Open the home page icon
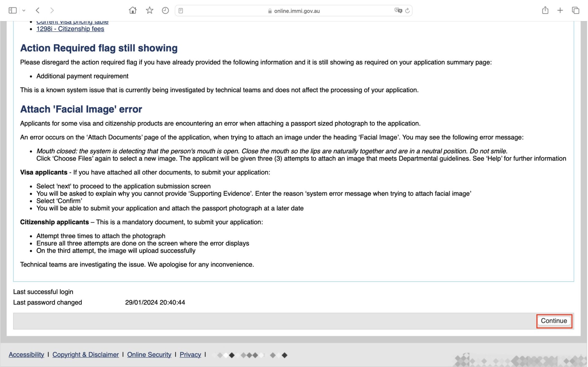Image resolution: width=588 pixels, height=367 pixels. tap(133, 10)
